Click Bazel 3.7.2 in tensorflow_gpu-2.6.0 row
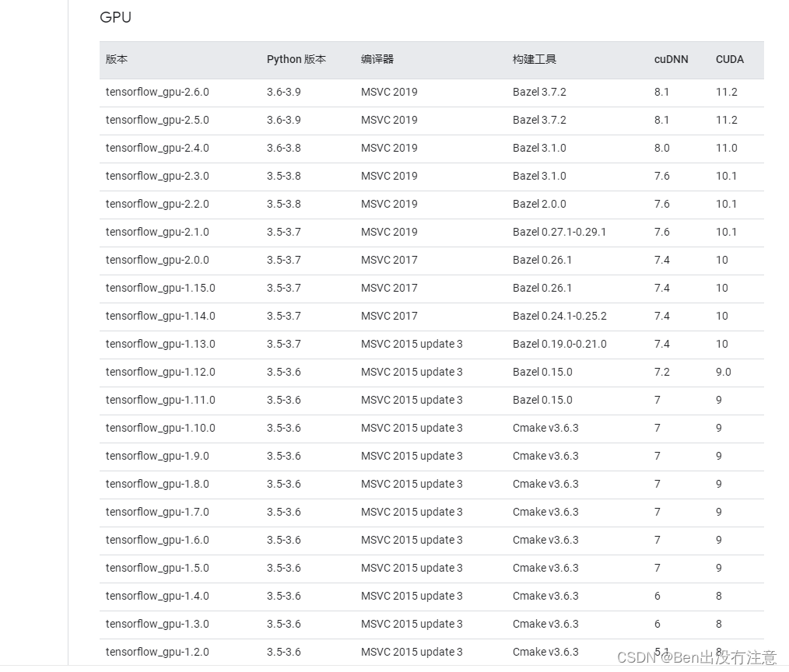The height and width of the screenshot is (672, 789). coord(539,92)
